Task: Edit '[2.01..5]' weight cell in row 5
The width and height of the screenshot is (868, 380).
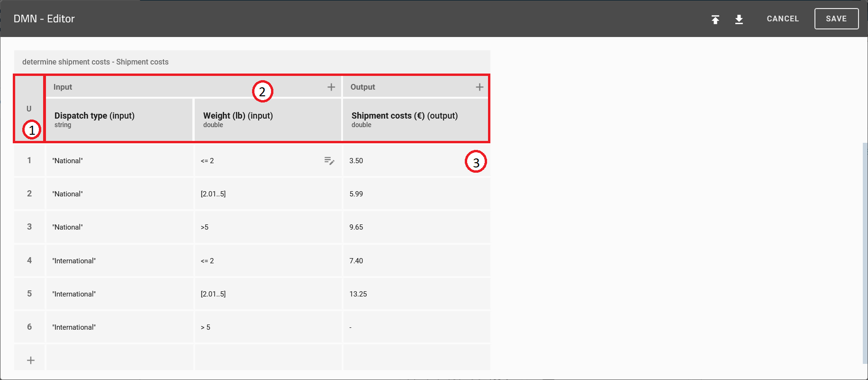Action: (268, 294)
